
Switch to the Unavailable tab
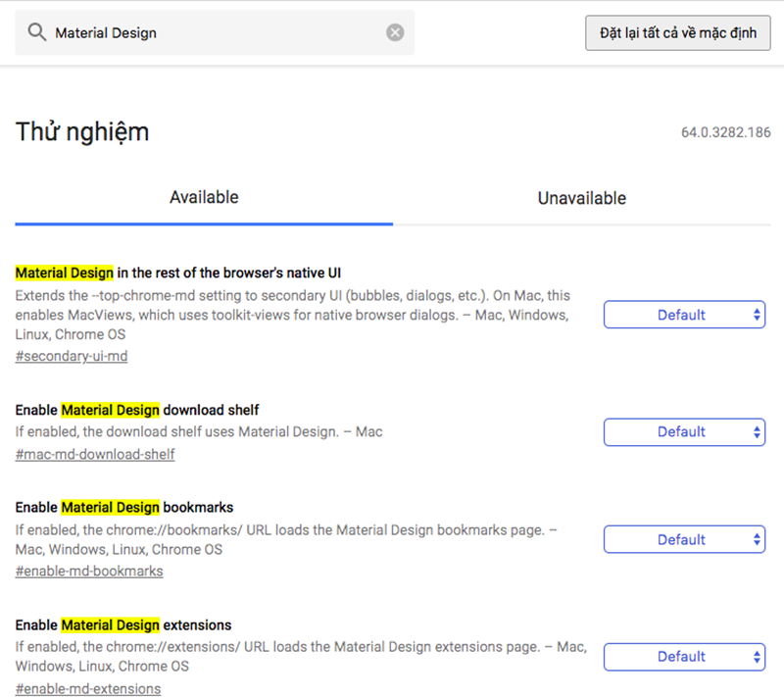click(x=581, y=198)
